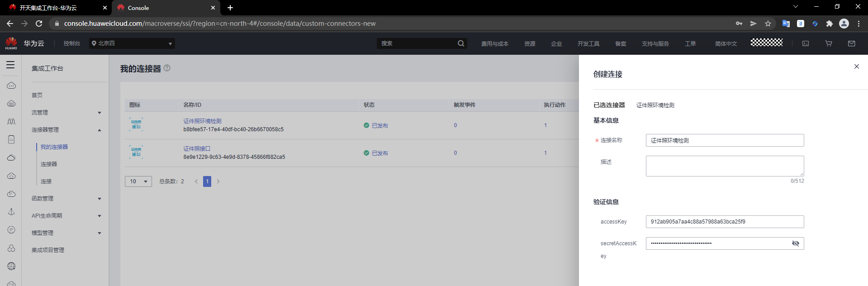This screenshot has height=286, width=868.
Task: Select page 1 in pagination
Action: point(207,181)
